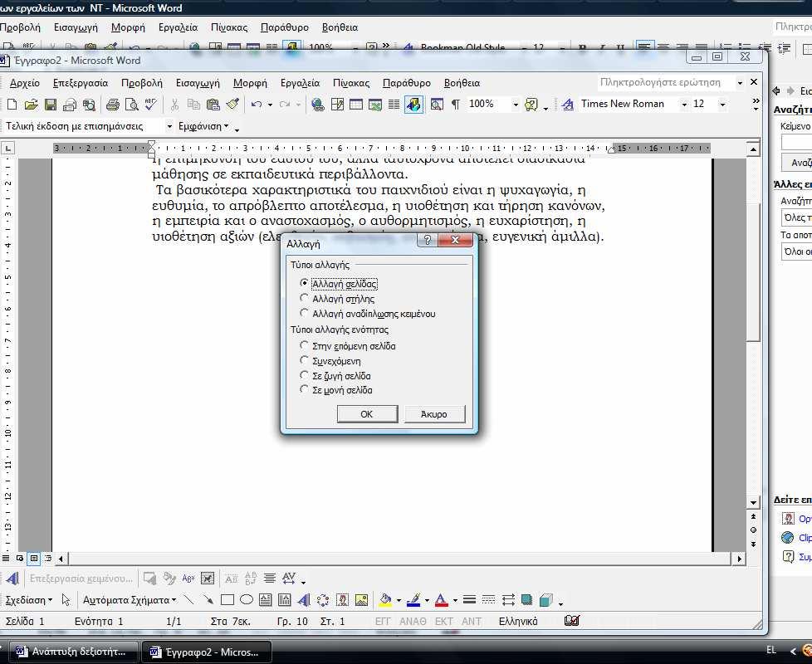Choose Αλλαγή αναδίπλωσης κειμένου option
The height and width of the screenshot is (664, 812).
(304, 313)
